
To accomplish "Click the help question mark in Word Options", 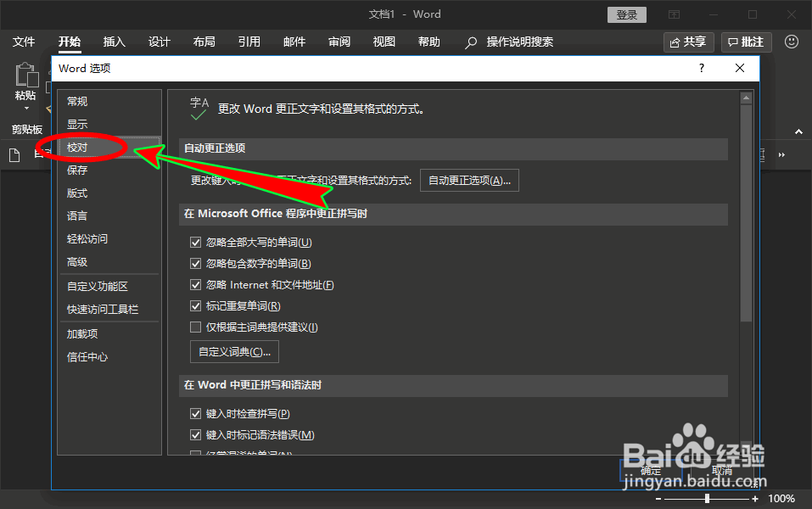I will (x=701, y=69).
